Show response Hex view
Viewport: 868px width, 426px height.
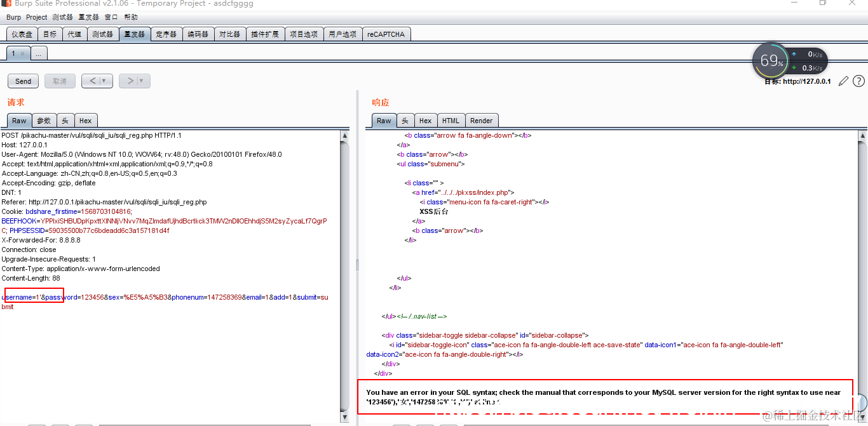[x=426, y=121]
